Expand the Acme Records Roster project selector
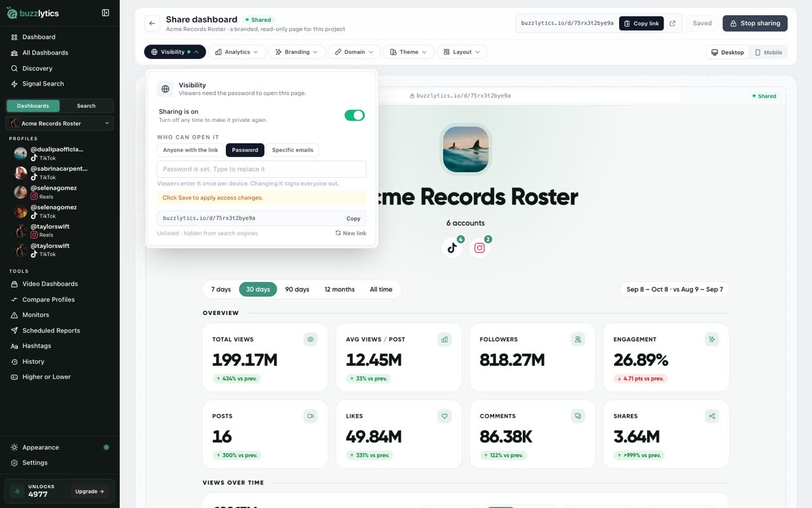The width and height of the screenshot is (812, 508). (60, 123)
